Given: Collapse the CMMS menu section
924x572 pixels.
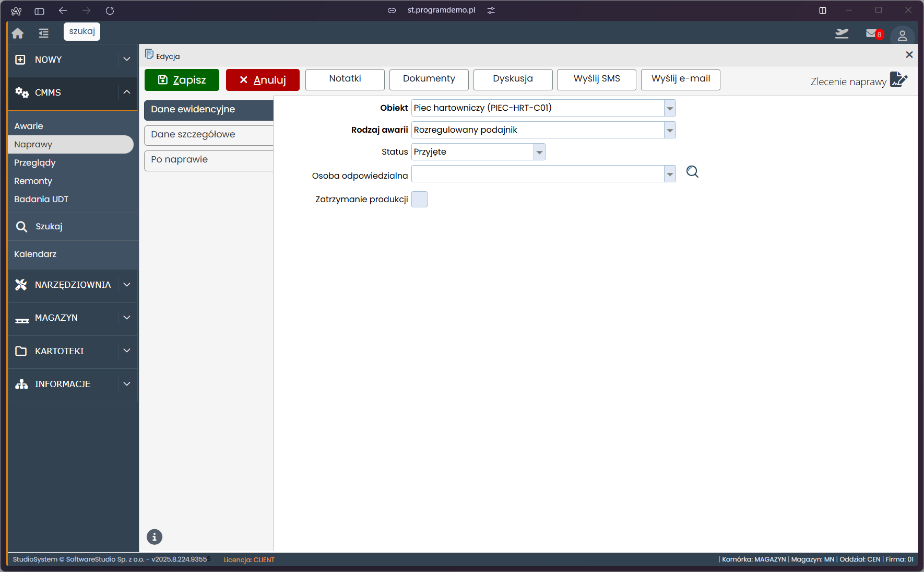Looking at the screenshot, I should click(126, 92).
